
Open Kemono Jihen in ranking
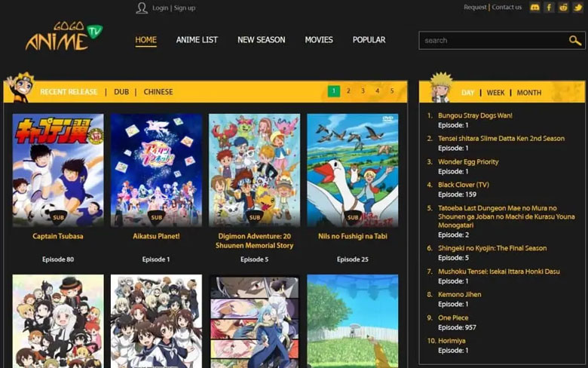point(459,294)
